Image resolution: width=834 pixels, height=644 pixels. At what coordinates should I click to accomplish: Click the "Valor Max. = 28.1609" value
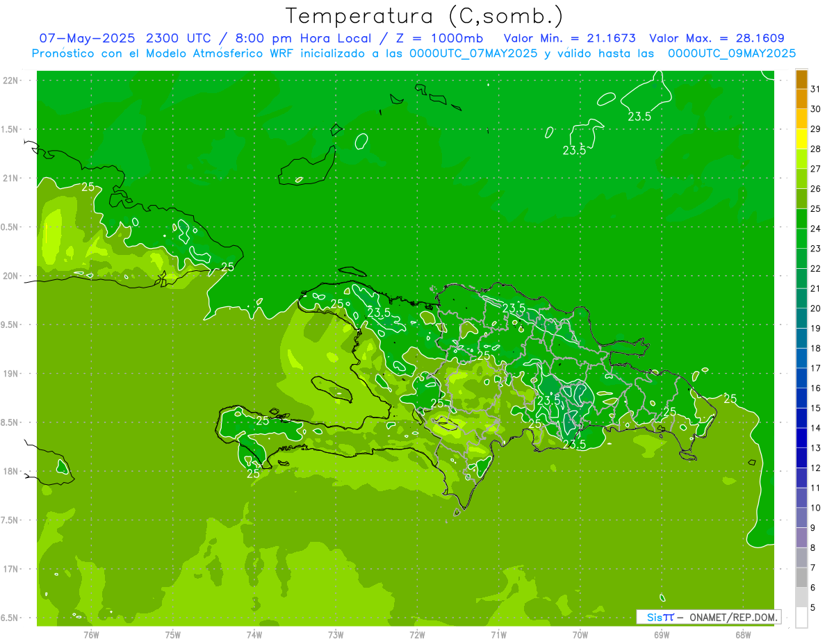tap(717, 38)
